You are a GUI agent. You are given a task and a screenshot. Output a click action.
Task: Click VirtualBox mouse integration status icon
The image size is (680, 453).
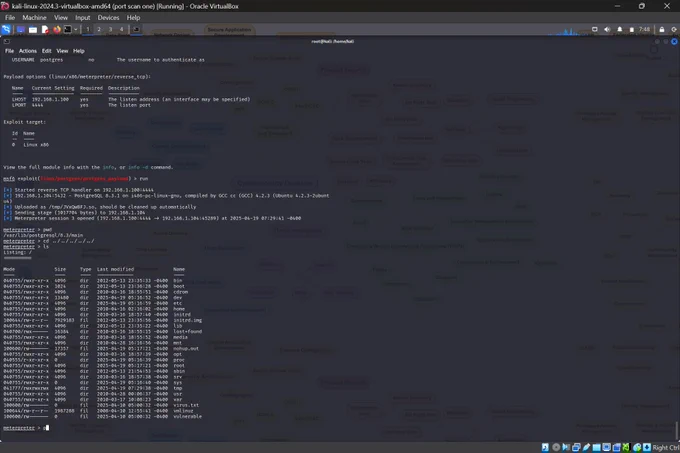(x=637, y=447)
